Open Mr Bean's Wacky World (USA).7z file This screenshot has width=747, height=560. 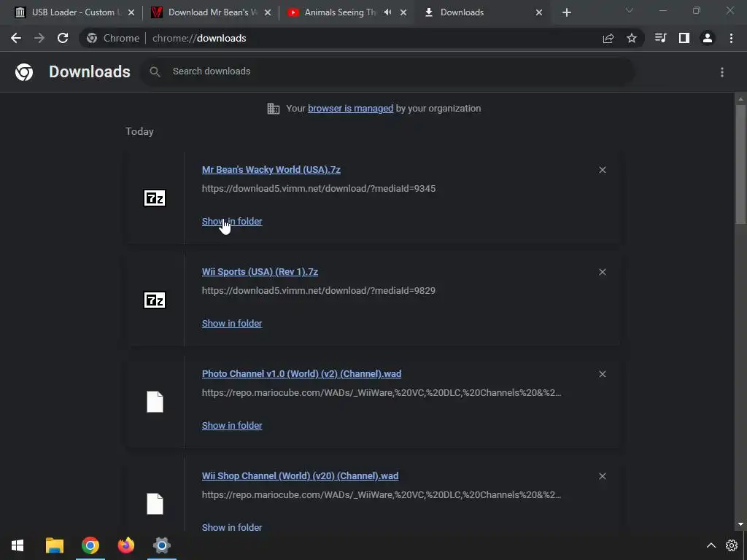coord(271,169)
